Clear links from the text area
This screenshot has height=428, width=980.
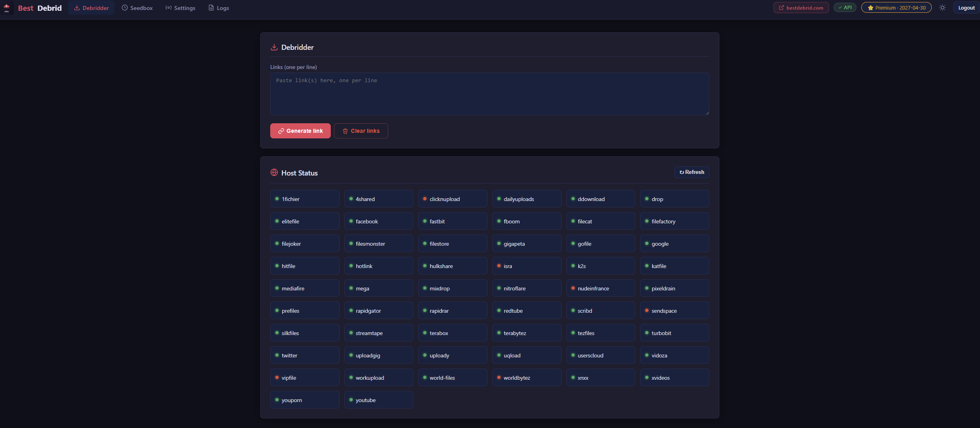click(x=361, y=131)
